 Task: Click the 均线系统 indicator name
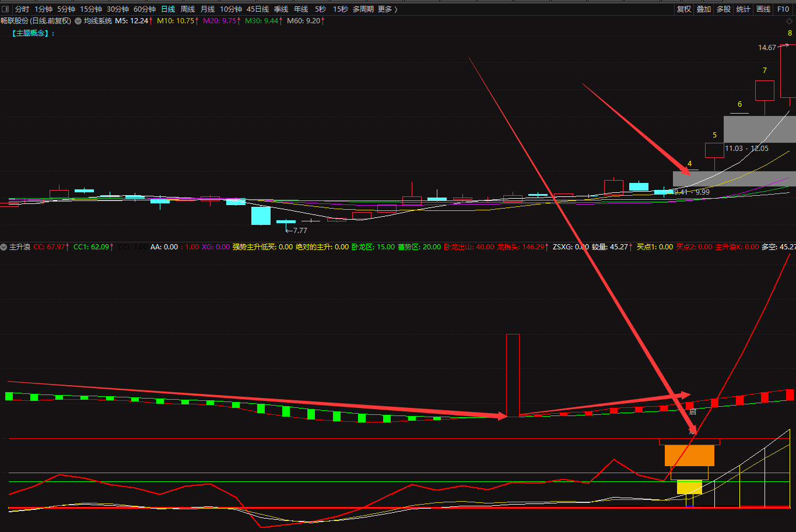click(x=98, y=21)
